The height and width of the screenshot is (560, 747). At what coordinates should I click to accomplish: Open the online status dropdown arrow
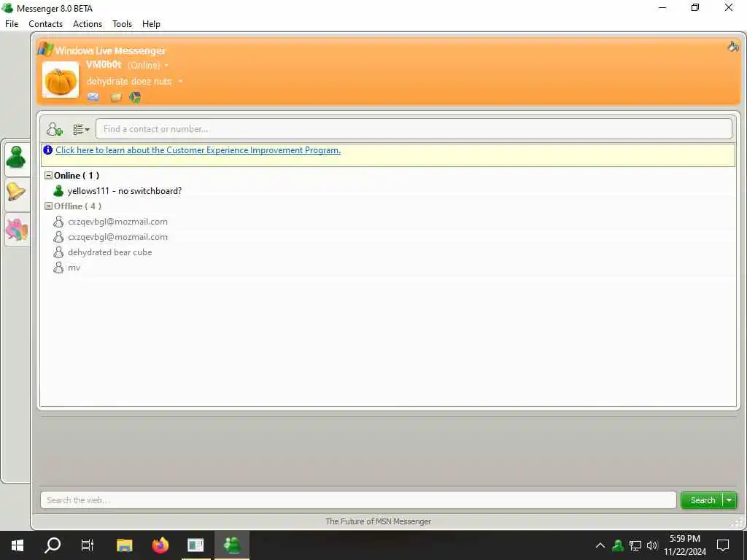166,65
